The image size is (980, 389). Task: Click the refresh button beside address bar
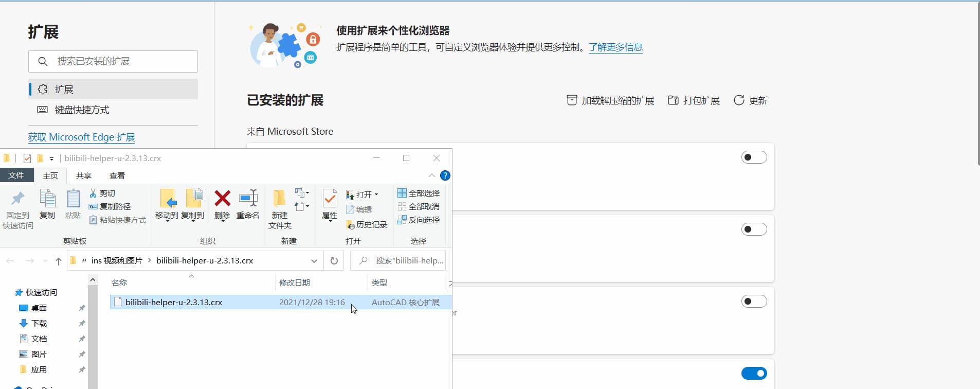pos(334,261)
